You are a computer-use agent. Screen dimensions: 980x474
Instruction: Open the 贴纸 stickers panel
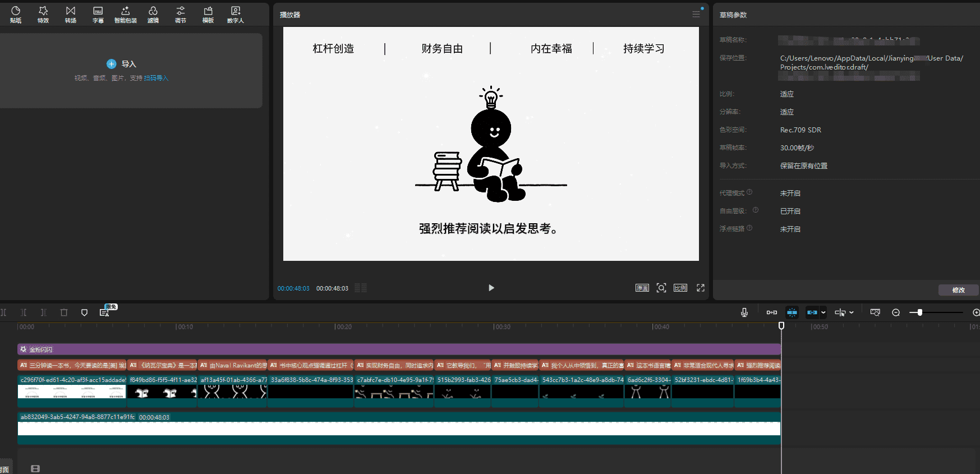[x=16, y=15]
